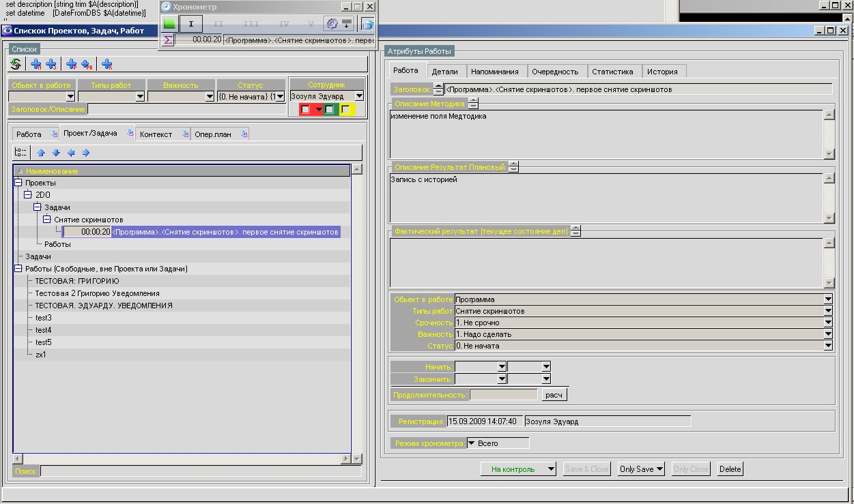The height and width of the screenshot is (504, 854).
Task: Toggle the yellow background checkbox
Action: (345, 109)
